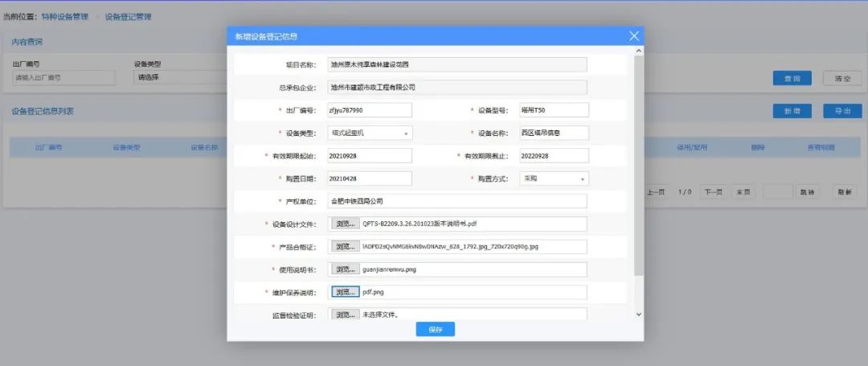Click 浏览 for 维护保养说明

pyautogui.click(x=345, y=291)
